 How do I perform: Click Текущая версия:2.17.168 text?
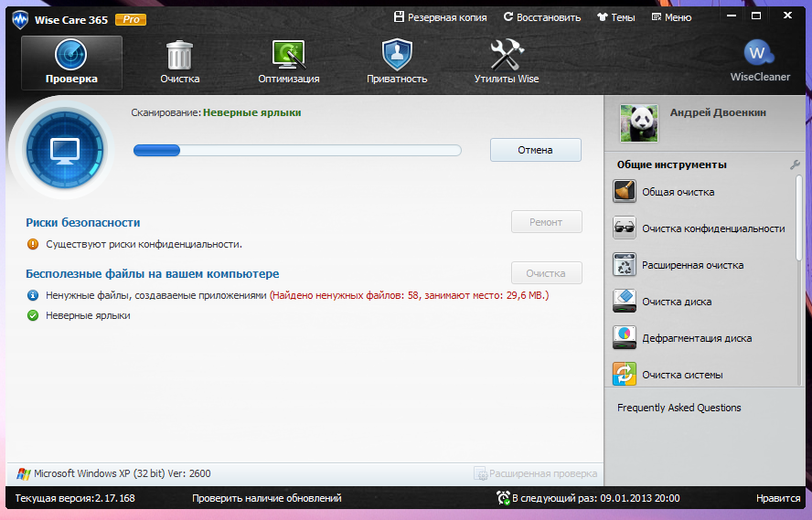tap(75, 498)
